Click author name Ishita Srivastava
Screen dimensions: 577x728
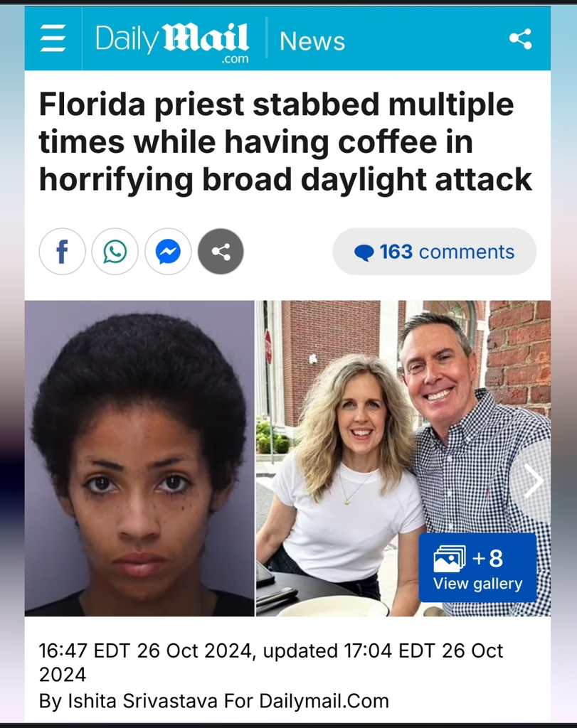point(143,701)
